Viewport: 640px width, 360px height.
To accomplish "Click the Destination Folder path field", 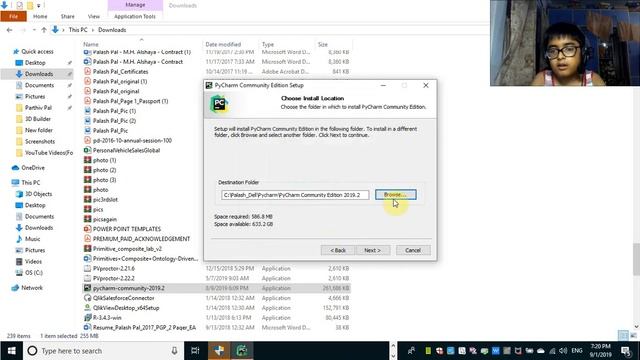I will [x=295, y=195].
